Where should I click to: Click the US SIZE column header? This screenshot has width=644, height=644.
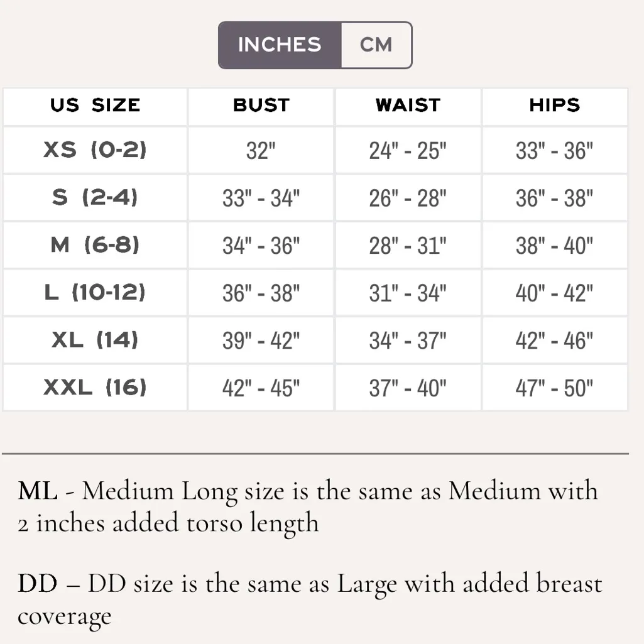(x=96, y=106)
